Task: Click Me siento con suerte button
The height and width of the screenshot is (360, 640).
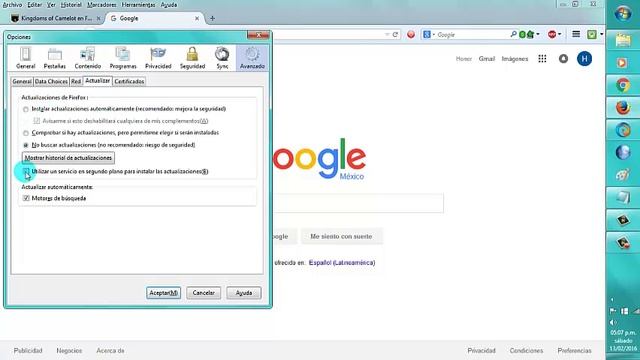Action: (x=341, y=236)
